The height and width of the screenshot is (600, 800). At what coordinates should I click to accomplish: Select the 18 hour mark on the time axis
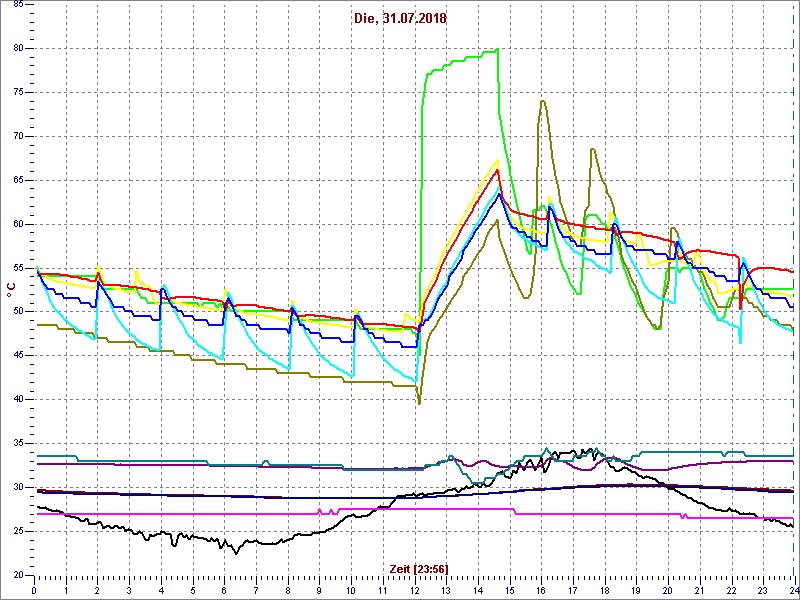point(603,589)
